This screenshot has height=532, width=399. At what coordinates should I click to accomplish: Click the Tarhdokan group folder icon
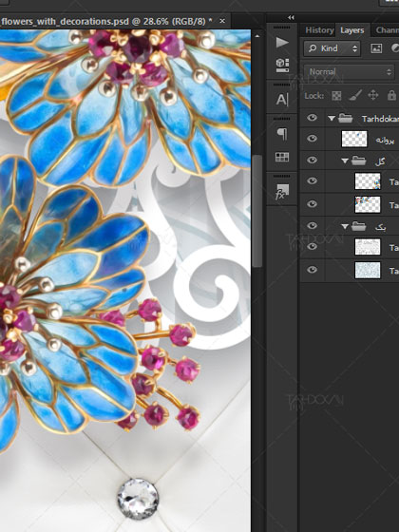point(346,118)
